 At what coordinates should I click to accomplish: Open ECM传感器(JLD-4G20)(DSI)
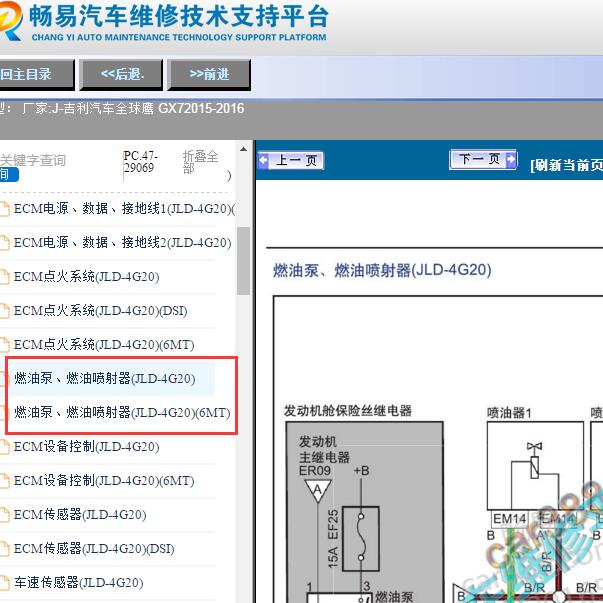(94, 548)
